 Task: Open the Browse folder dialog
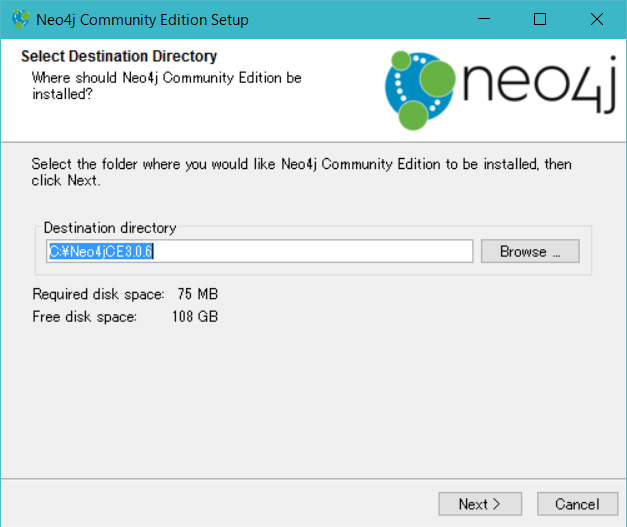pos(530,251)
